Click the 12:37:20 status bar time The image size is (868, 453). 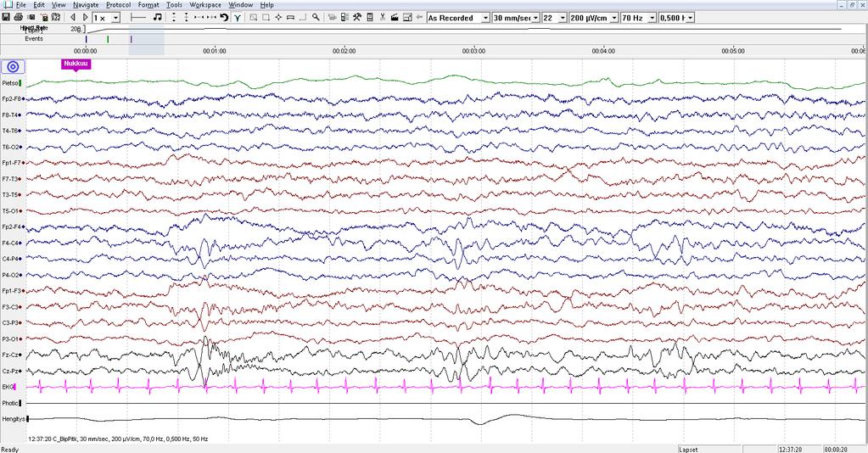[x=790, y=450]
